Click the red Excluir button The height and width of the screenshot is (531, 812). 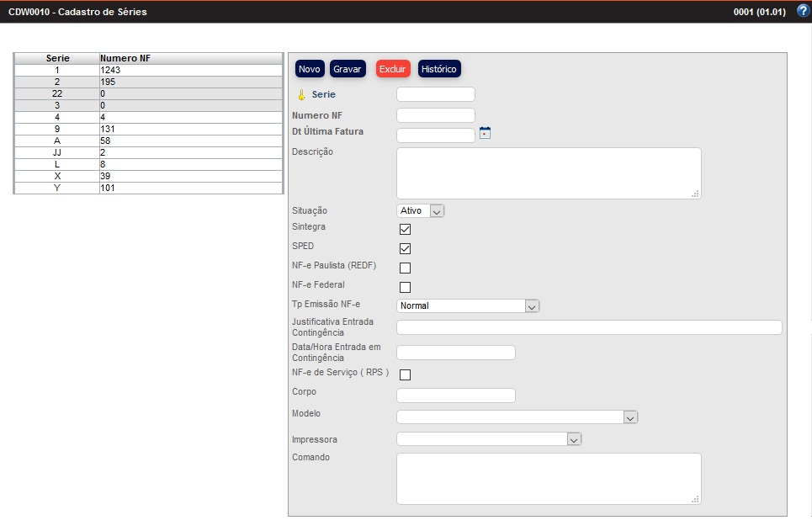[392, 69]
